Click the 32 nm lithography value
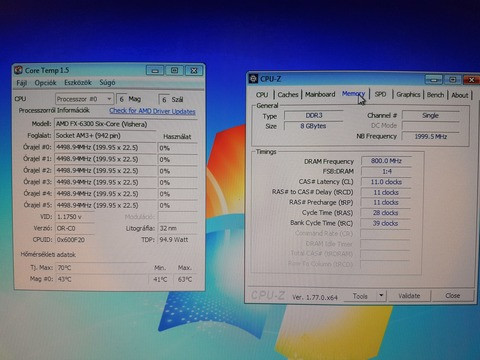480x360 pixels. point(177,228)
